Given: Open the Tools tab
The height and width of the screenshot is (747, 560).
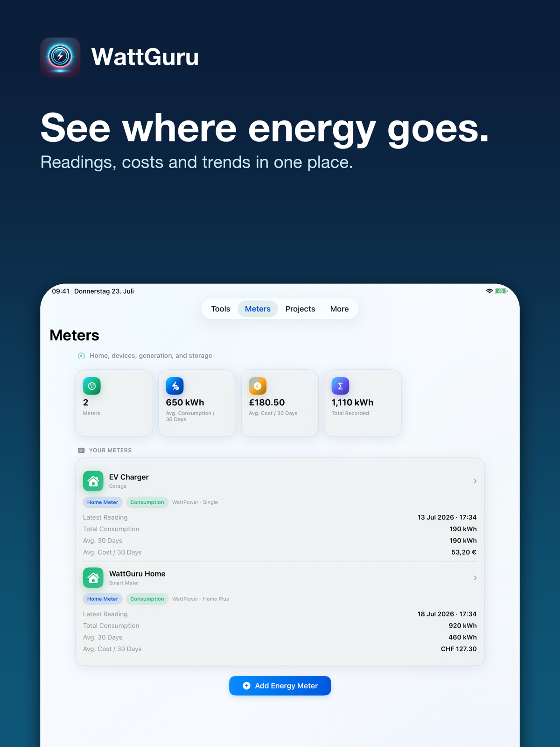Looking at the screenshot, I should pyautogui.click(x=220, y=309).
